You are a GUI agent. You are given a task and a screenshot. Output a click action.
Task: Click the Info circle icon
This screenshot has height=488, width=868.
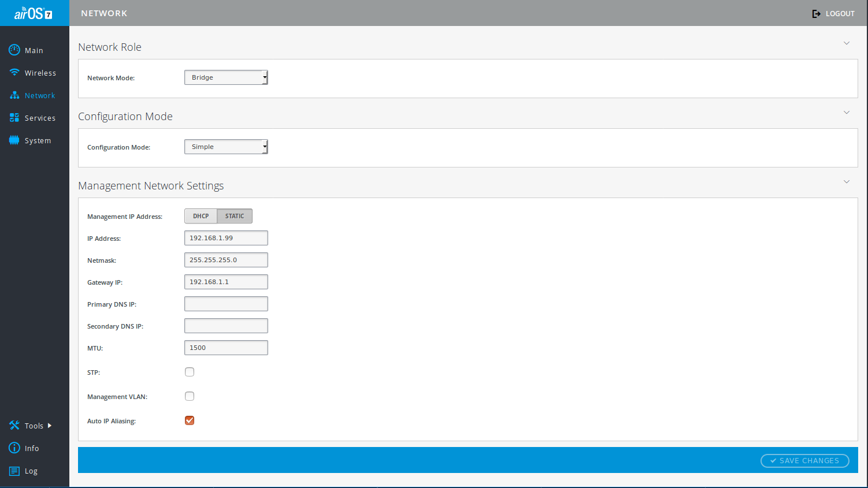[x=14, y=448]
